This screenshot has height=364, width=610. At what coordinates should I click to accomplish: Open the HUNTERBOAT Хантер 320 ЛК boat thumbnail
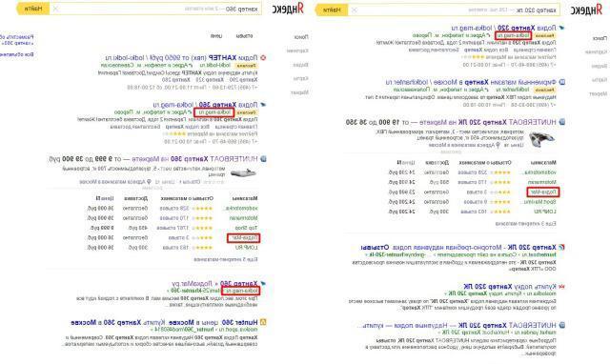[x=542, y=138]
